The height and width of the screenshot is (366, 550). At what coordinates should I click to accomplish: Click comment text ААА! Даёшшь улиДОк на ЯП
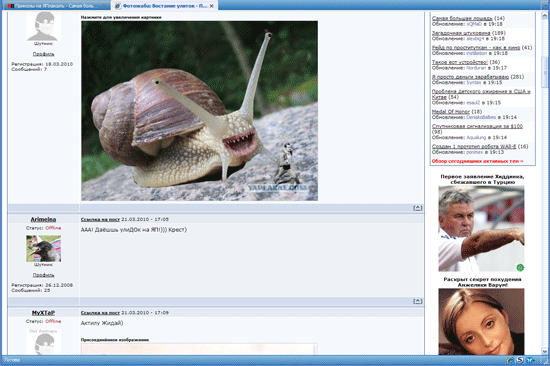134,230
